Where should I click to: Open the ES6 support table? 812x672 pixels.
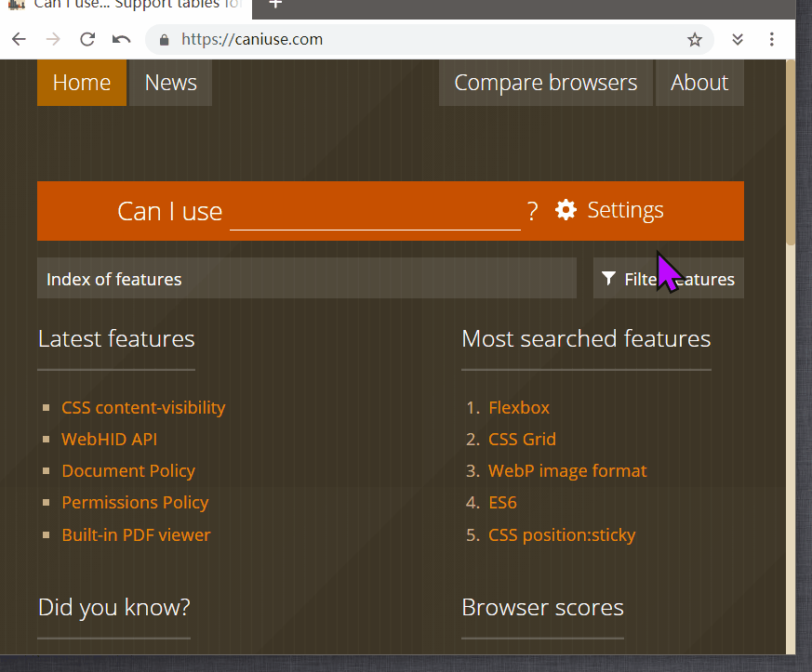[x=503, y=502]
